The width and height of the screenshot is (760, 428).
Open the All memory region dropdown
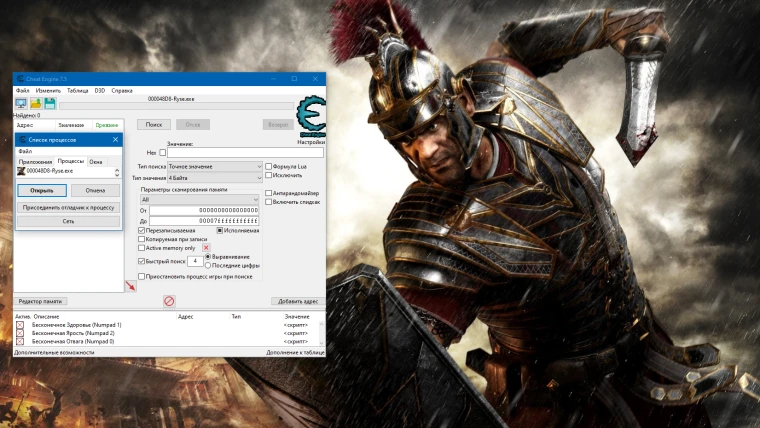coord(200,199)
